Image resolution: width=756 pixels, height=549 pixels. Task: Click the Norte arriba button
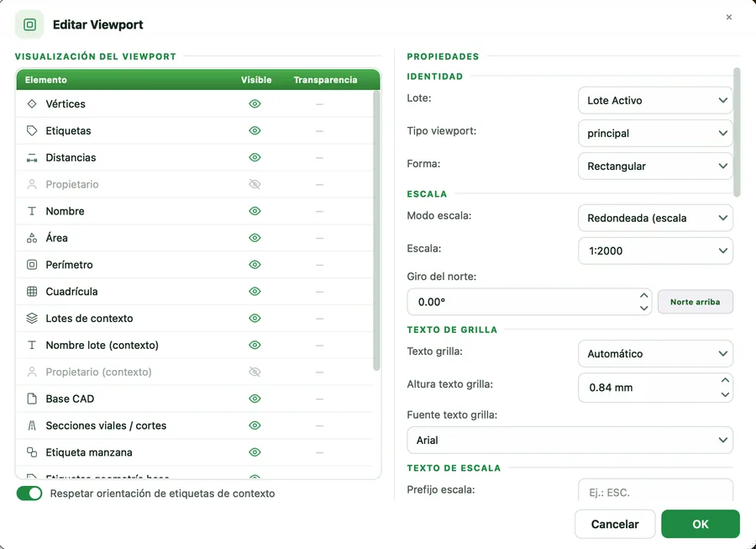point(696,302)
